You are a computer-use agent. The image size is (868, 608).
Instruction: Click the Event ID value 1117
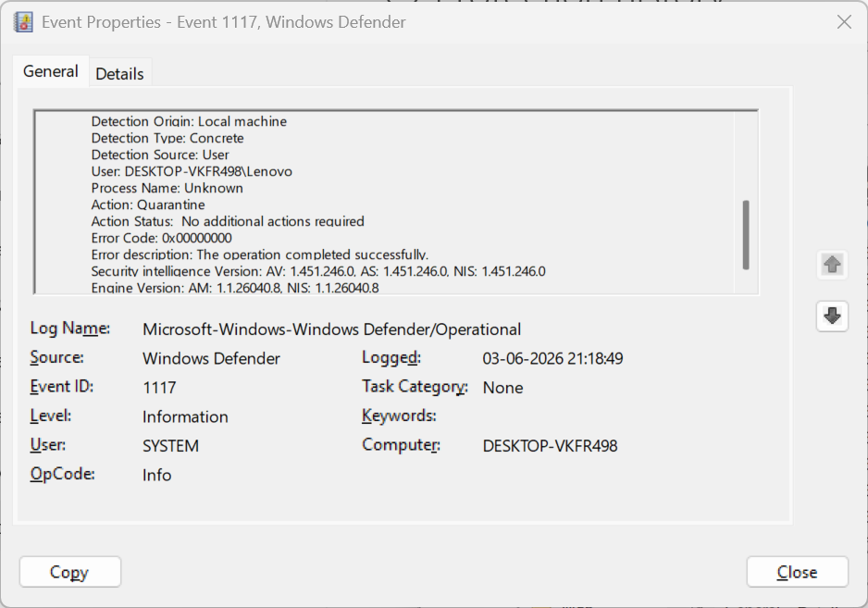159,388
